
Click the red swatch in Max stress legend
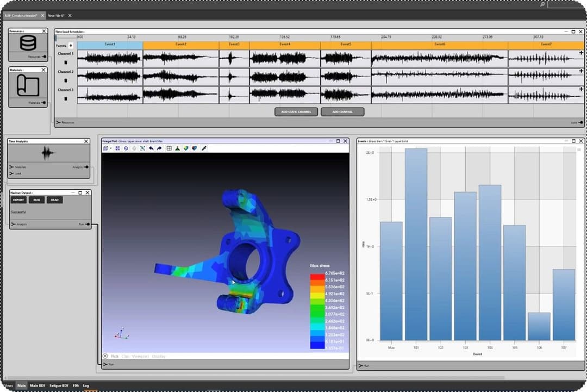coord(317,276)
